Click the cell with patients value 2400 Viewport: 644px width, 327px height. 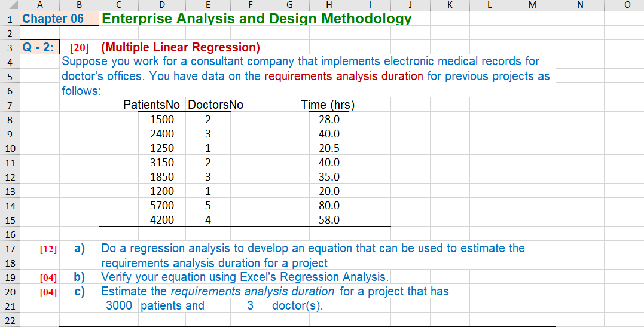point(162,134)
